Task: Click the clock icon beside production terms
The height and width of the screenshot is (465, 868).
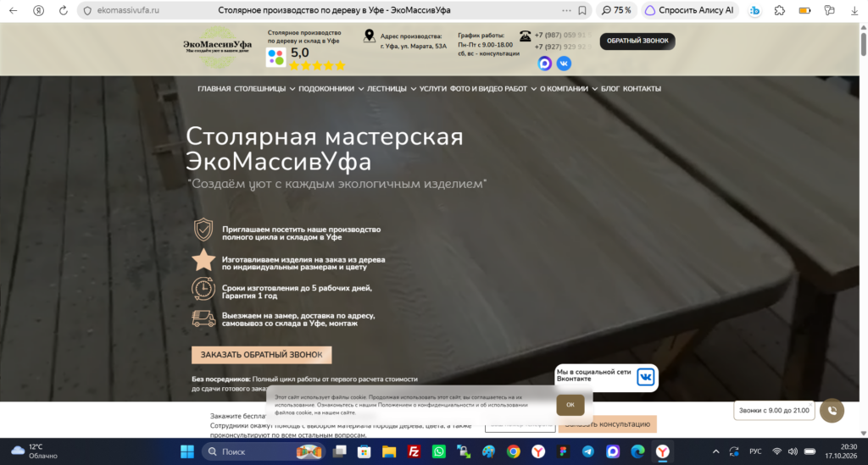Action: pyautogui.click(x=203, y=289)
